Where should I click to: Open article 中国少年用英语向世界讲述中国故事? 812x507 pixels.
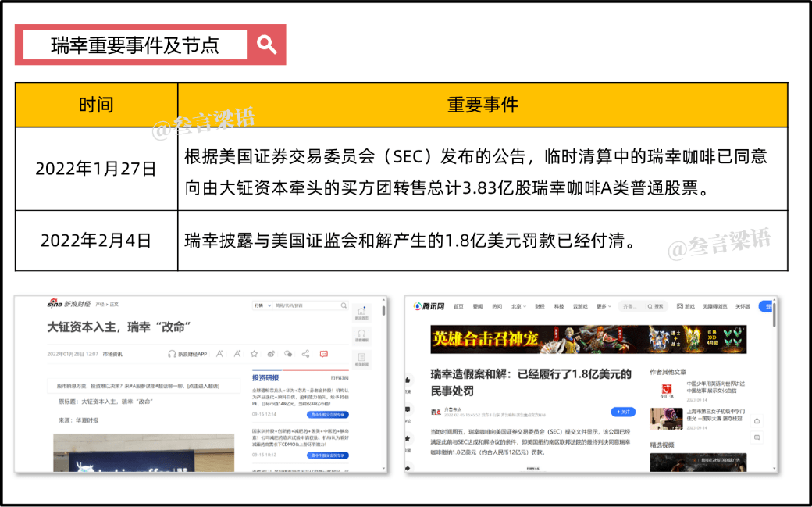pos(716,387)
